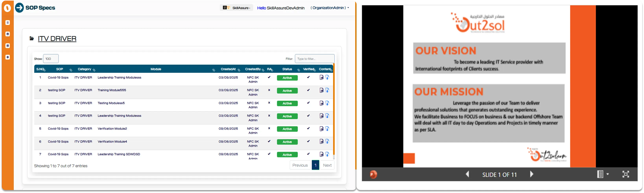
Task: Download content for Verification Module4 row
Action: point(327,142)
